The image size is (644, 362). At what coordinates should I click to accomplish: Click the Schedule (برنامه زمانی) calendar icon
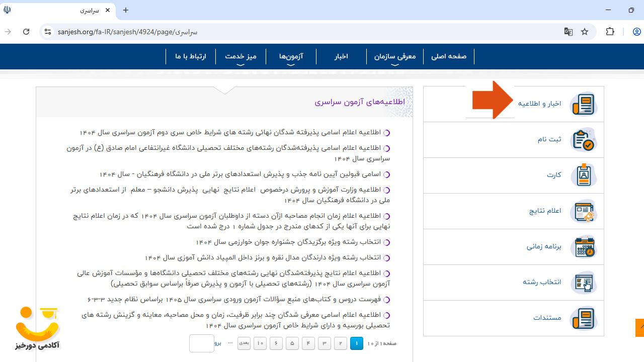tap(583, 247)
